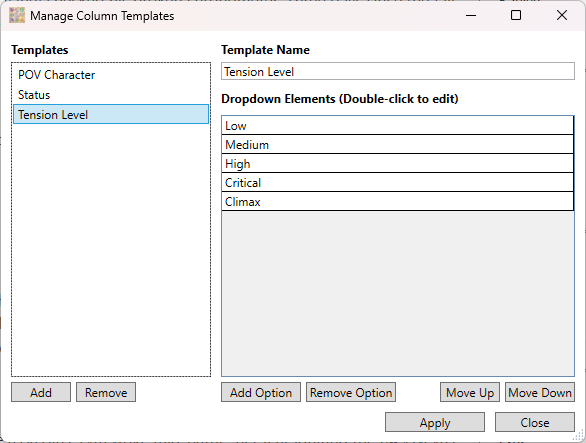Click Move Down button
The width and height of the screenshot is (586, 443).
[x=540, y=392]
